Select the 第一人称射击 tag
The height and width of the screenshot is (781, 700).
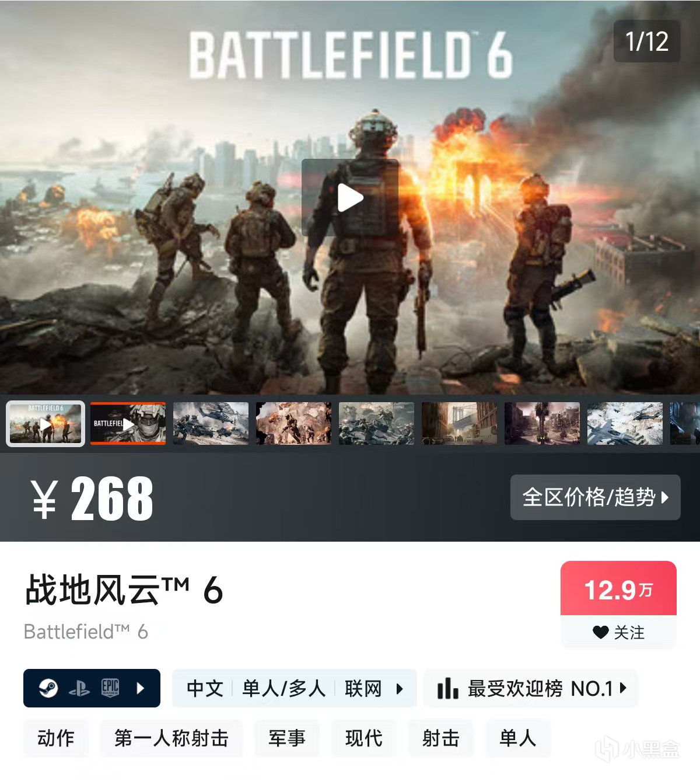(171, 738)
